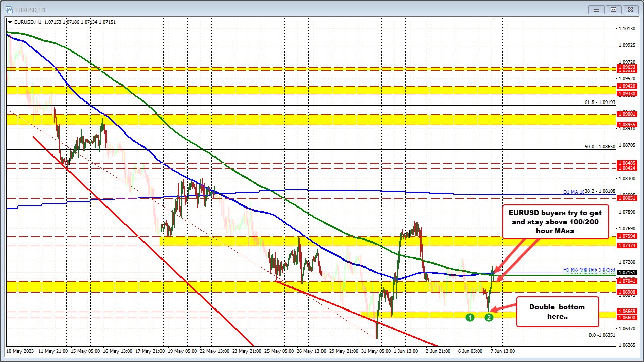Select the "EURUSD buyers try to get" note
The height and width of the screenshot is (362, 644).
[x=555, y=221]
